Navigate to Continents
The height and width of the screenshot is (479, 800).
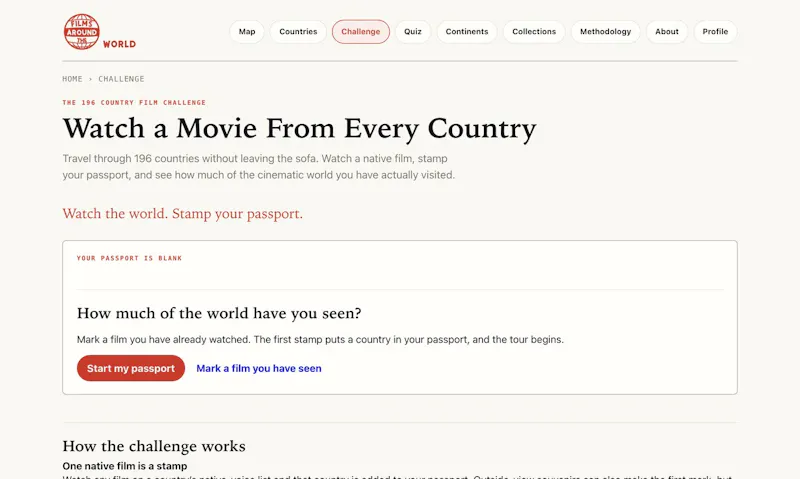point(467,32)
